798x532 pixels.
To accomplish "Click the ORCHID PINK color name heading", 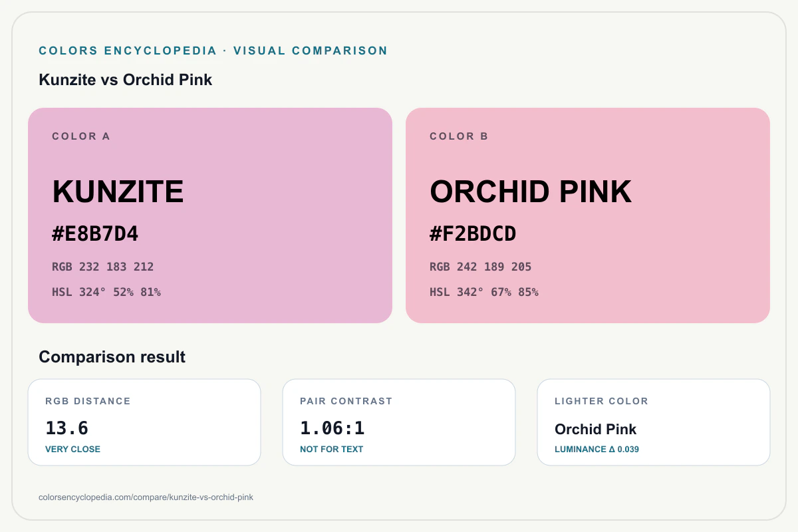I will (531, 192).
